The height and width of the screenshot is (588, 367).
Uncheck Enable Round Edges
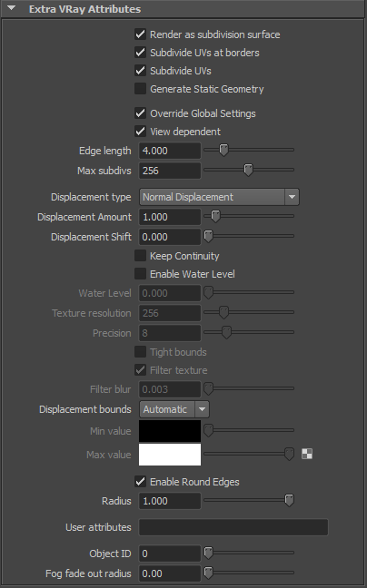click(x=140, y=482)
